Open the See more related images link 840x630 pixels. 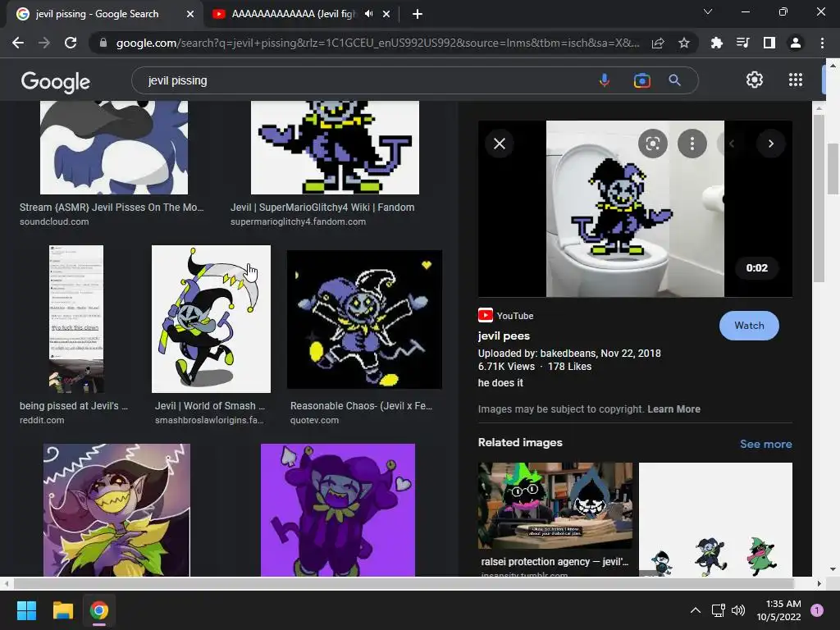pyautogui.click(x=766, y=444)
